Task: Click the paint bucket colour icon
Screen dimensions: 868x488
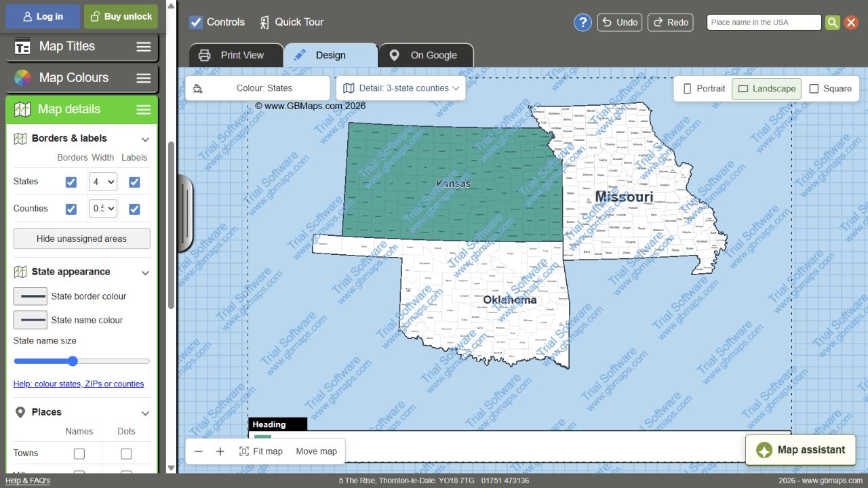Action: point(197,88)
